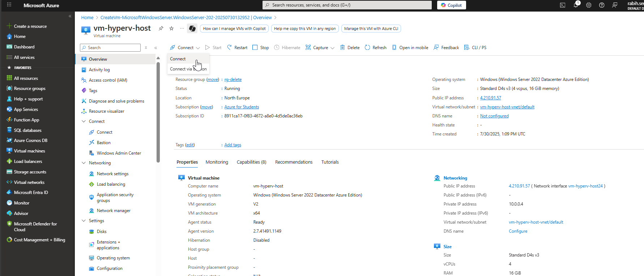Collapse the Settings section in the resource menu
The width and height of the screenshot is (644, 276).
tap(84, 221)
